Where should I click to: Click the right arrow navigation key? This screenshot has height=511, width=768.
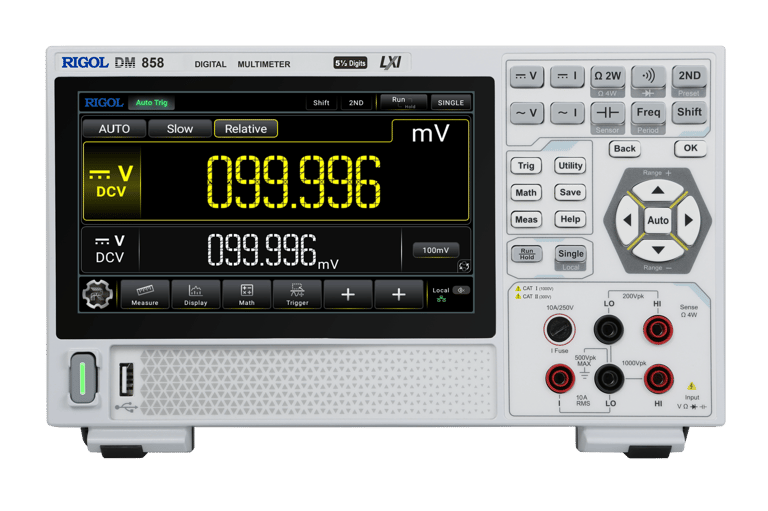[x=688, y=220]
